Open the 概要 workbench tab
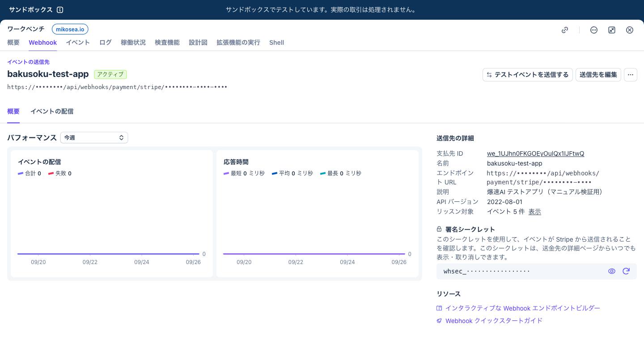Viewport: 644px width, 358px height. [x=13, y=43]
